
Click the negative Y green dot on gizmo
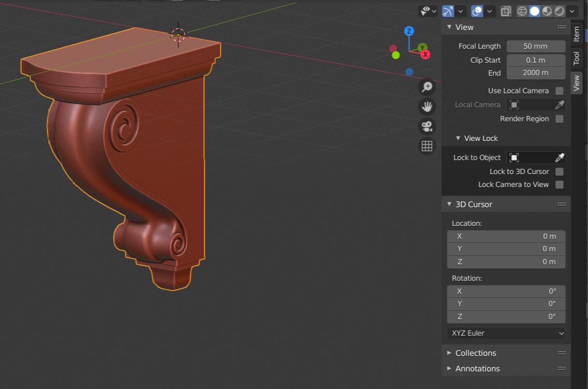396,55
